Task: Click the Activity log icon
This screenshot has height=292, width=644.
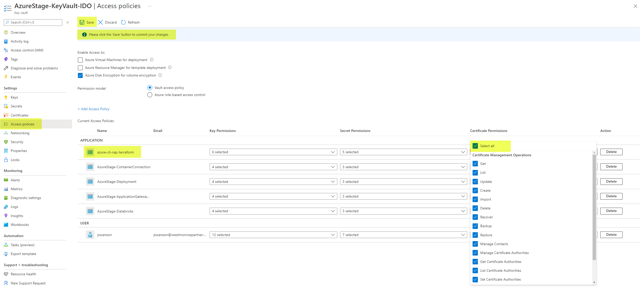Action: [x=6, y=41]
